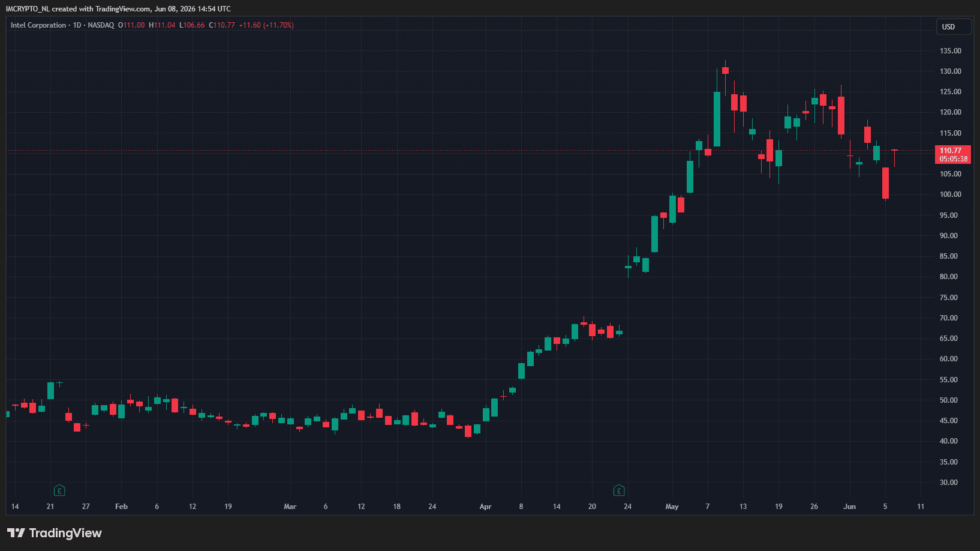The image size is (980, 551).
Task: Select the close value C110.77 in legend
Action: (222, 25)
